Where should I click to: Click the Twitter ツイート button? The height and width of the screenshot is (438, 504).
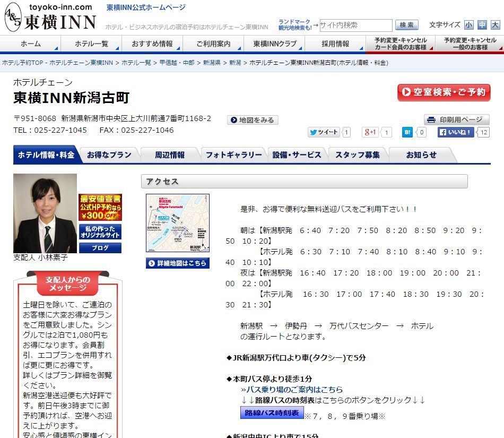(324, 132)
